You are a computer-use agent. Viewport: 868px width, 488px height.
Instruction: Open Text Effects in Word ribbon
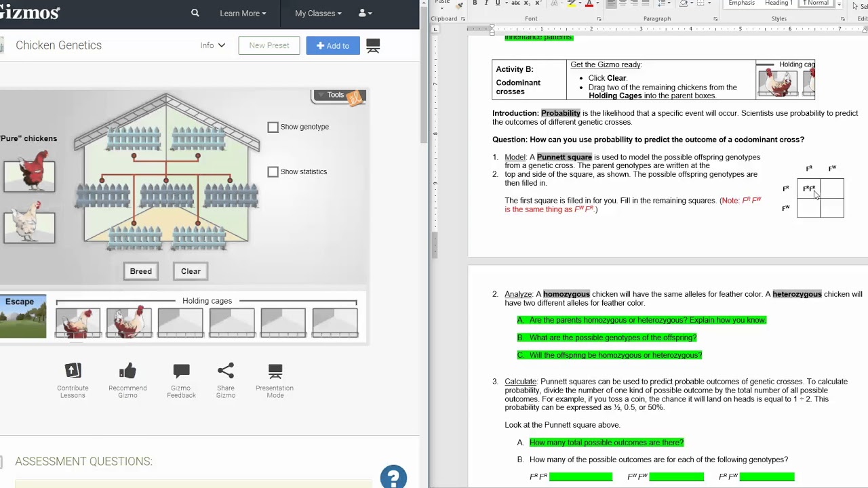(555, 3)
